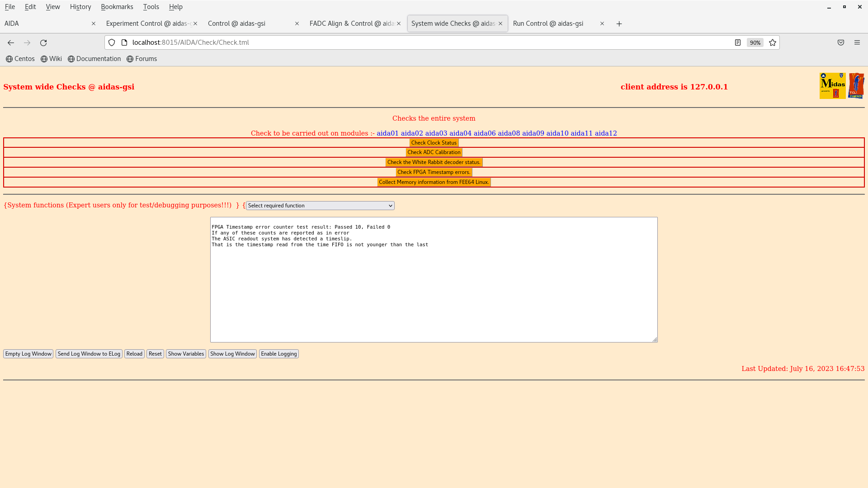868x488 pixels.
Task: Open the Save to Pocket icon
Action: coord(841,42)
